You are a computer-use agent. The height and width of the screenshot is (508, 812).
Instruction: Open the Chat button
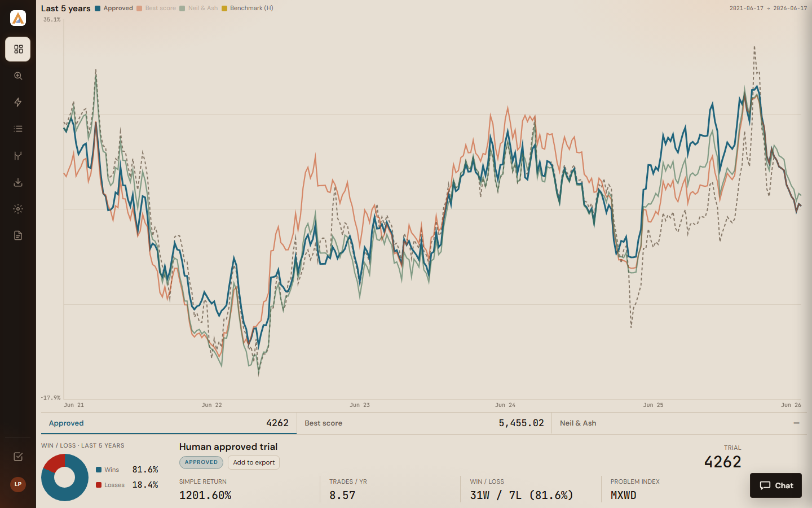coord(776,485)
